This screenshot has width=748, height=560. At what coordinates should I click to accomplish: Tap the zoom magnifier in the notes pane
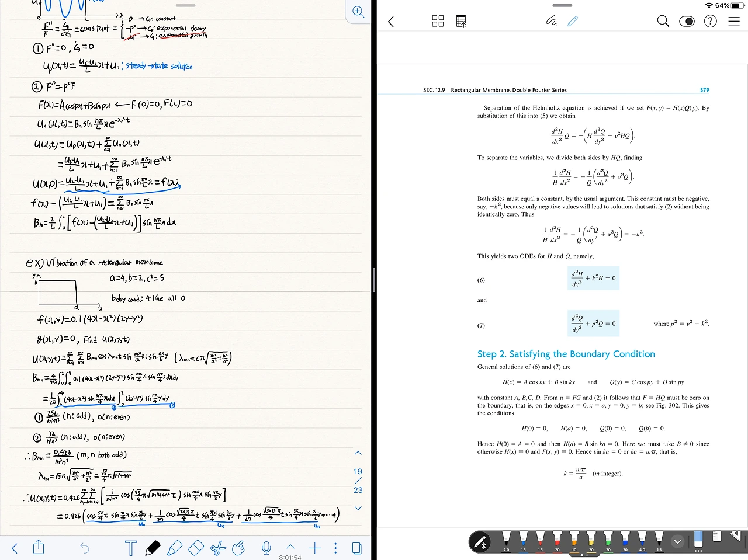coord(358,12)
